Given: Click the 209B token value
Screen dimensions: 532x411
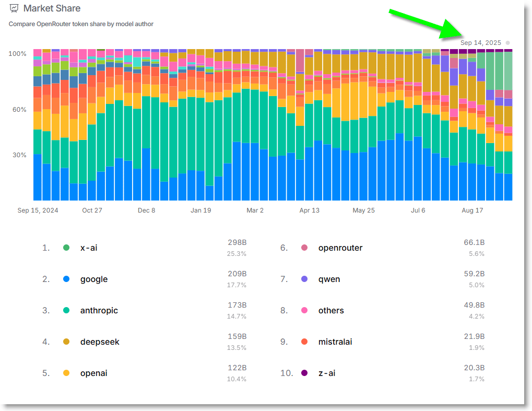Looking at the screenshot, I should coord(237,274).
